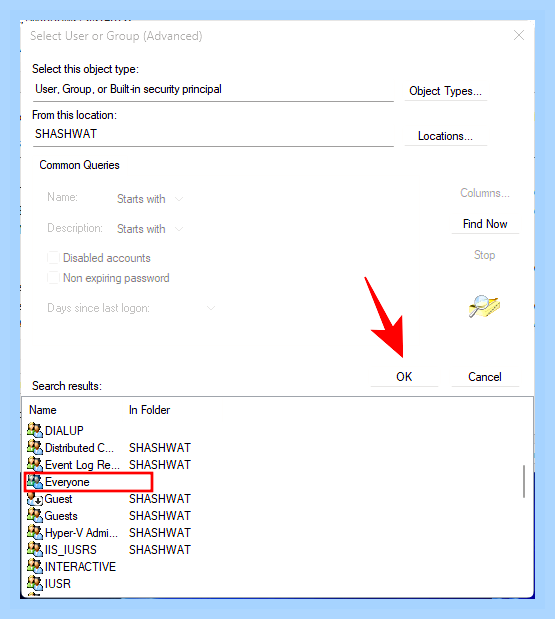This screenshot has height=619, width=555.
Task: Select the Everyone entry name
Action: coord(67,482)
